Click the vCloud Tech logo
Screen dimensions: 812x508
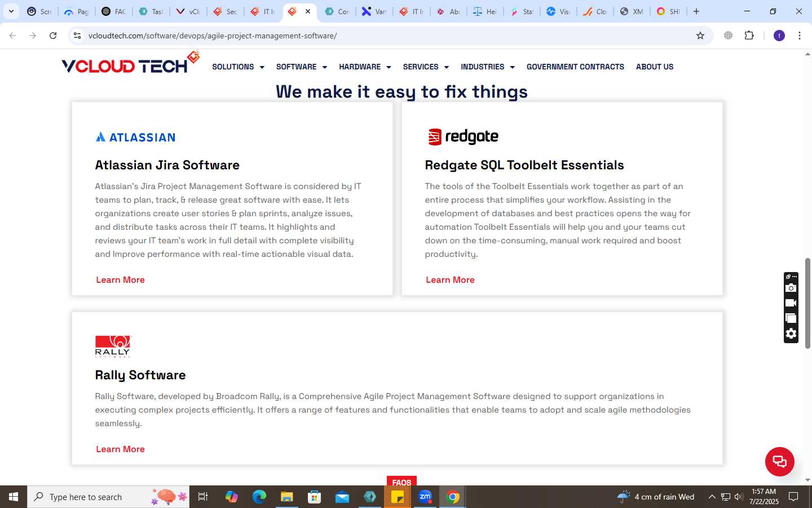click(x=131, y=63)
